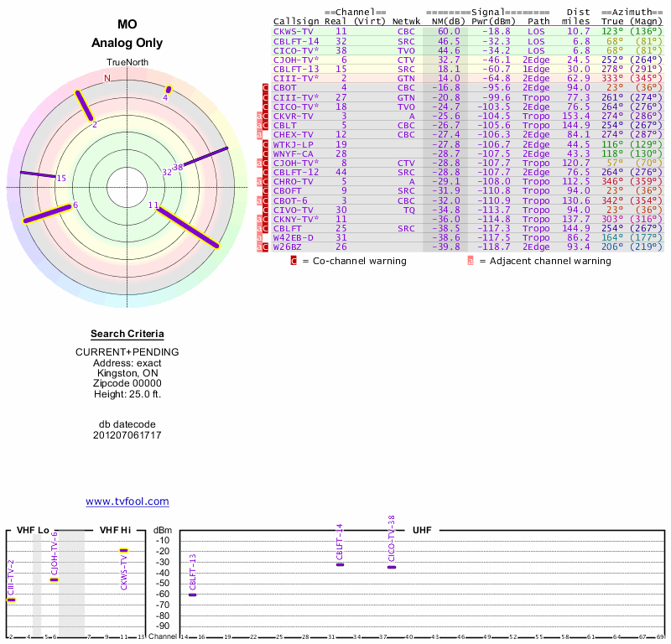Click the co-channel warning icon beside CBLFT-12
The image size is (671, 644).
(267, 172)
